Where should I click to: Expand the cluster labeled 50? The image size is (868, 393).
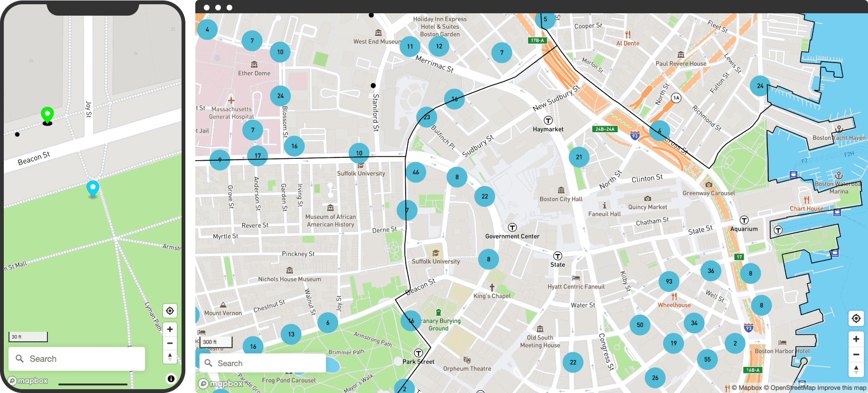[640, 325]
